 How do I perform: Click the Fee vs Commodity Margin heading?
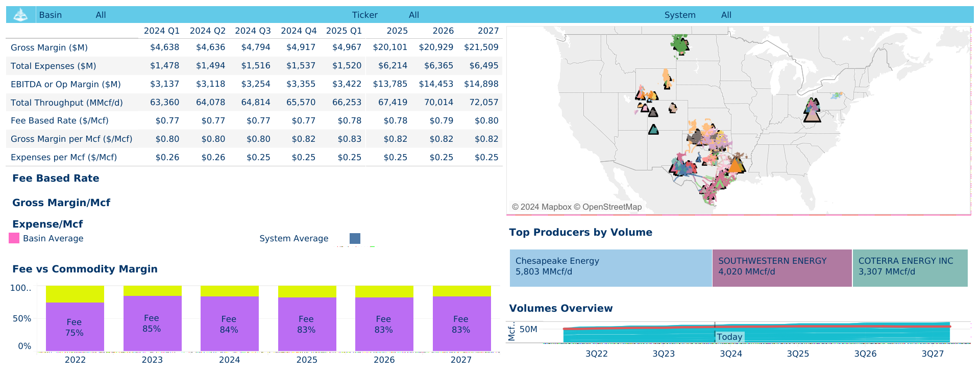pyautogui.click(x=85, y=269)
